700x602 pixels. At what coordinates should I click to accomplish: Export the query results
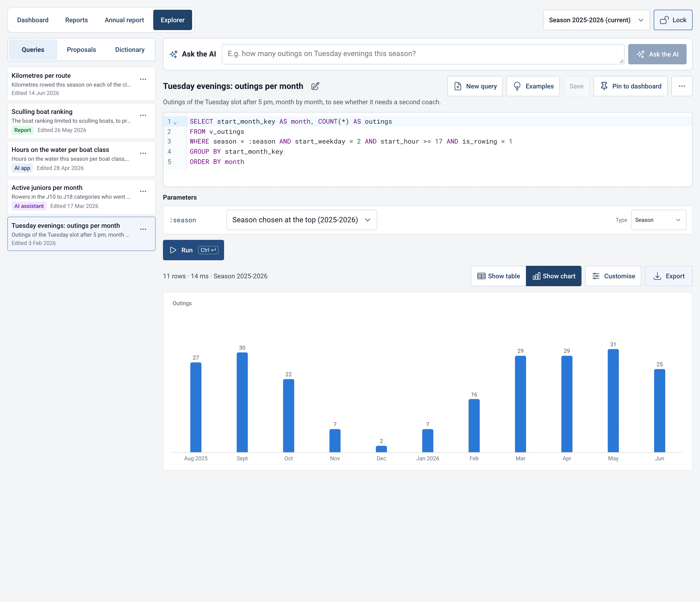pos(669,276)
